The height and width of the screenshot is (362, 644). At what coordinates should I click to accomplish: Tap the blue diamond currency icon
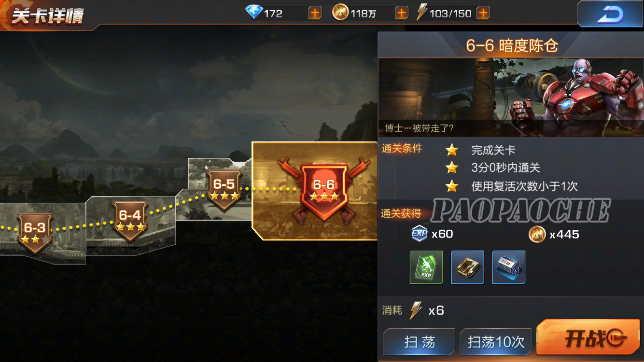pos(253,13)
